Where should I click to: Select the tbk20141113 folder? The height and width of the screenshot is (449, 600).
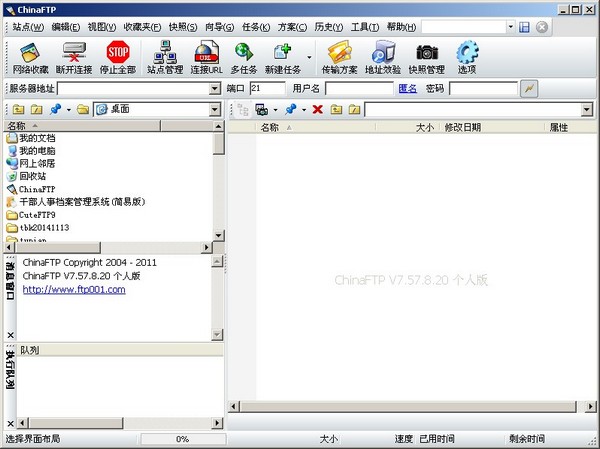pyautogui.click(x=38, y=228)
